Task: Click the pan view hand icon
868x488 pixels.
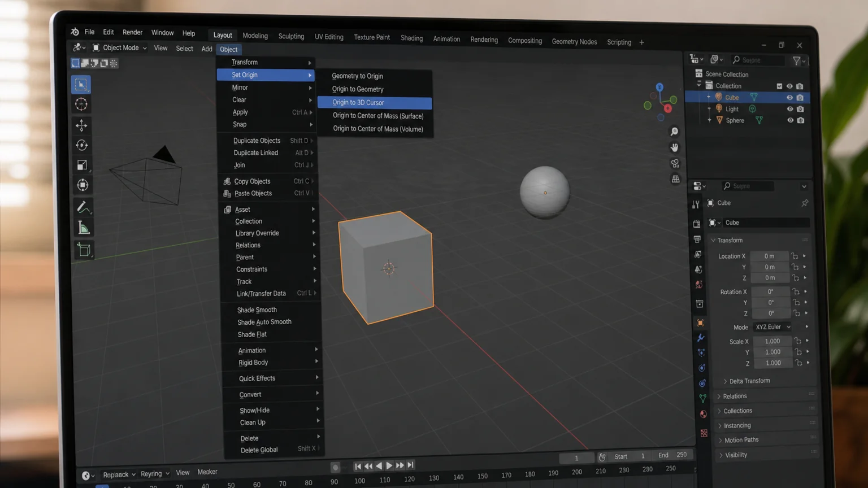Action: tap(675, 147)
